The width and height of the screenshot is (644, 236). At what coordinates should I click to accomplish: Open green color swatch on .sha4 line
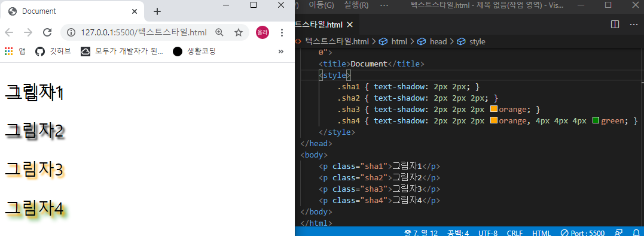click(596, 120)
